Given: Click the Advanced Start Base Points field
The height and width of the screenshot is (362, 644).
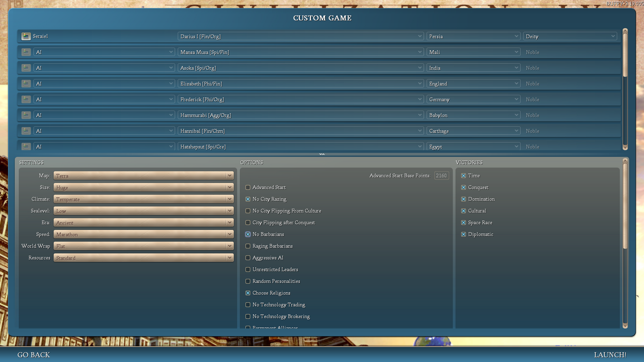Looking at the screenshot, I should (441, 175).
